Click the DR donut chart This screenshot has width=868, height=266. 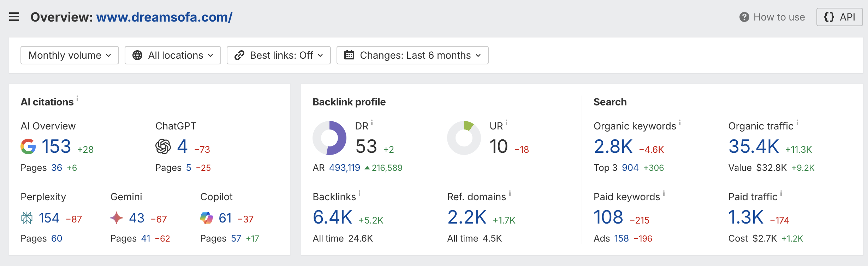[x=329, y=138]
